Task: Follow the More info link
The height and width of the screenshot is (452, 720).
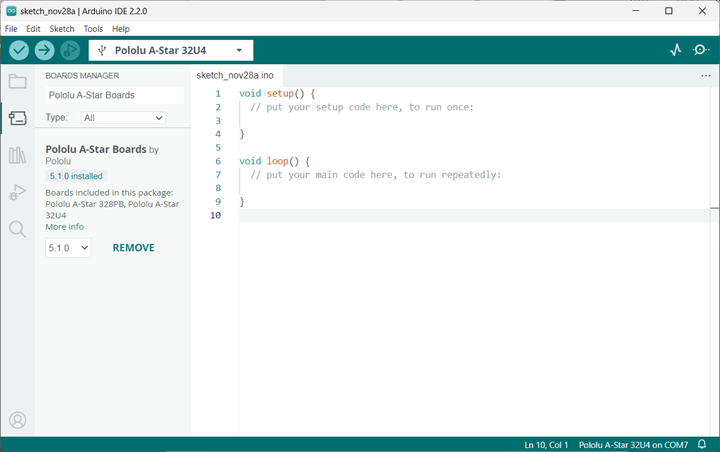Action: coord(65,227)
